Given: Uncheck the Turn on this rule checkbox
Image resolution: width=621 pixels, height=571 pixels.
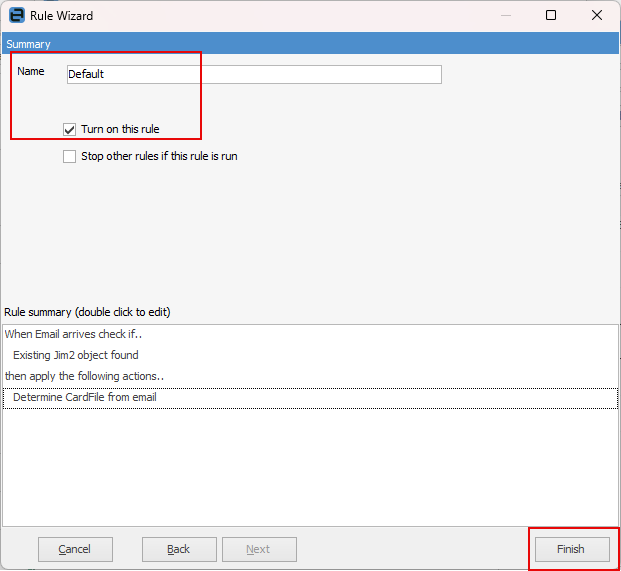Looking at the screenshot, I should click(69, 129).
